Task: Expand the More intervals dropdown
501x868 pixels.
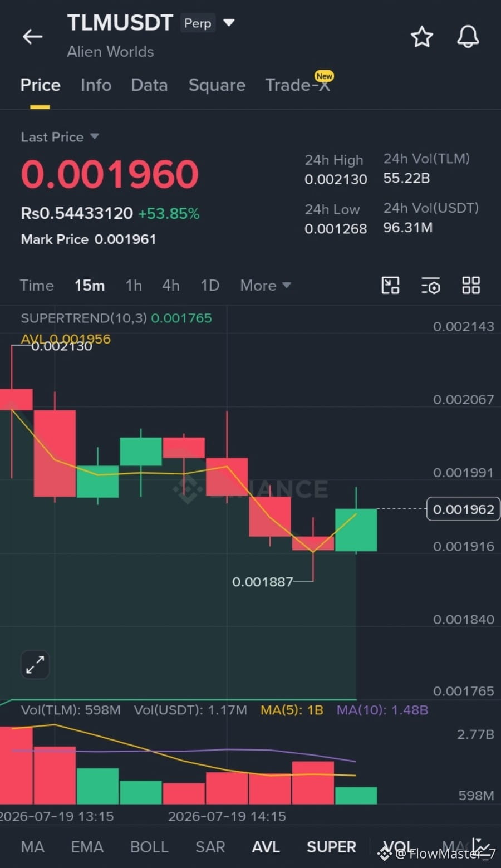Action: pyautogui.click(x=266, y=285)
